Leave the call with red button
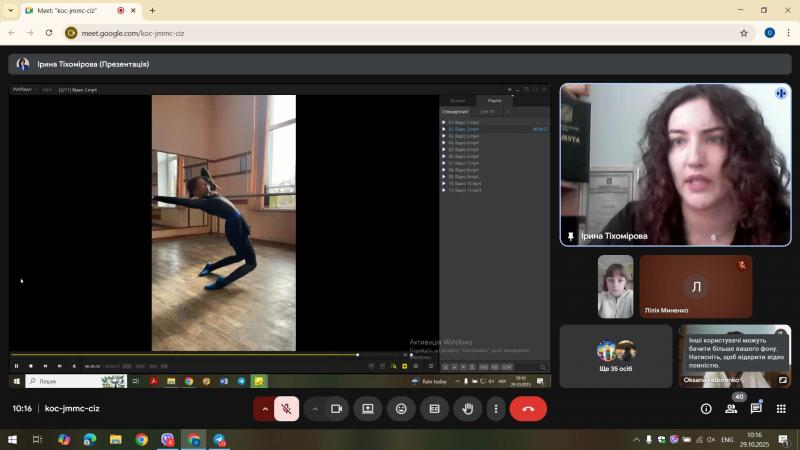 [x=528, y=409]
